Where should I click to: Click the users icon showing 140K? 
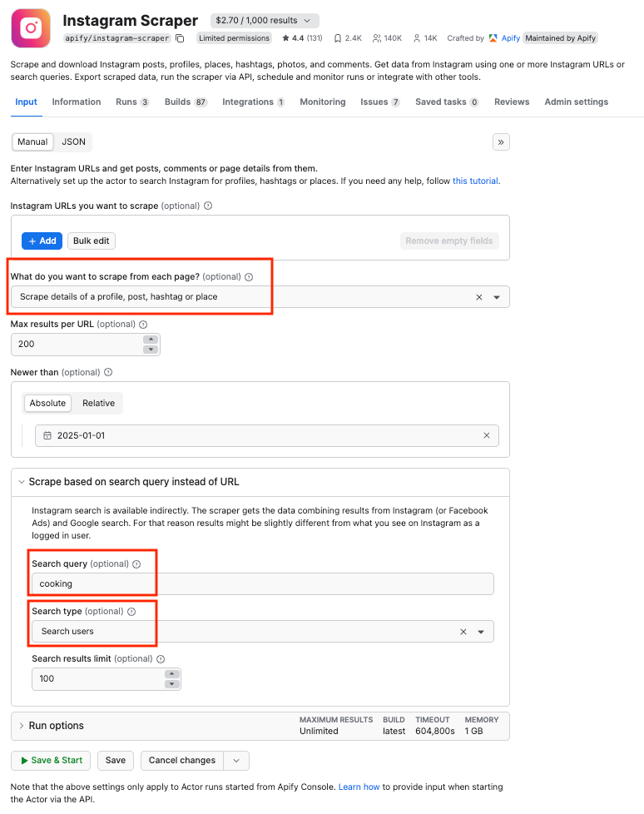pyautogui.click(x=379, y=38)
